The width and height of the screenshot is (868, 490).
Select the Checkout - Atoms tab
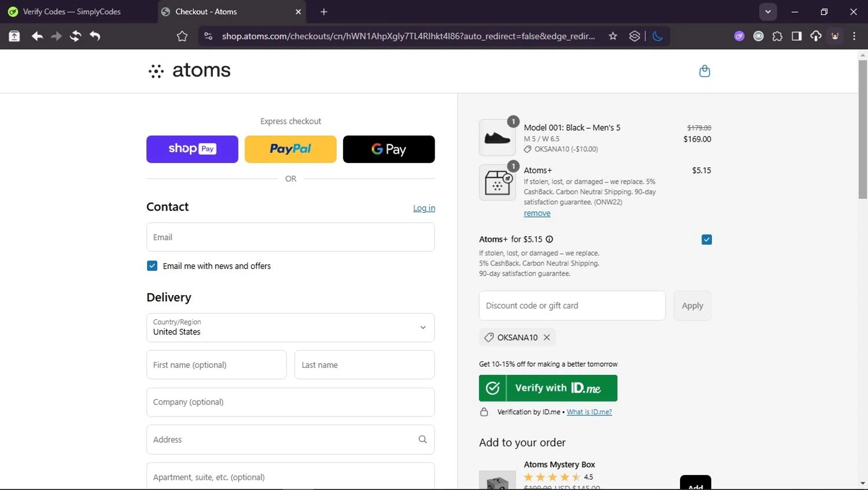pos(231,12)
